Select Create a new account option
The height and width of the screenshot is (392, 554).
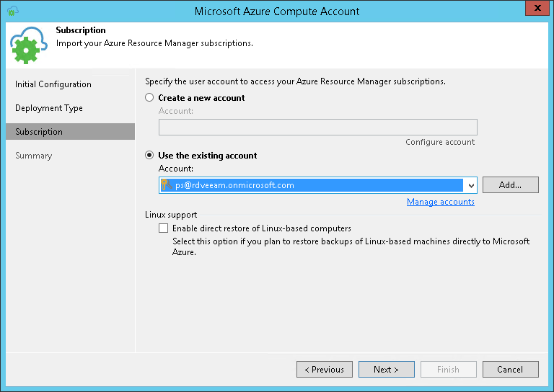click(x=150, y=98)
